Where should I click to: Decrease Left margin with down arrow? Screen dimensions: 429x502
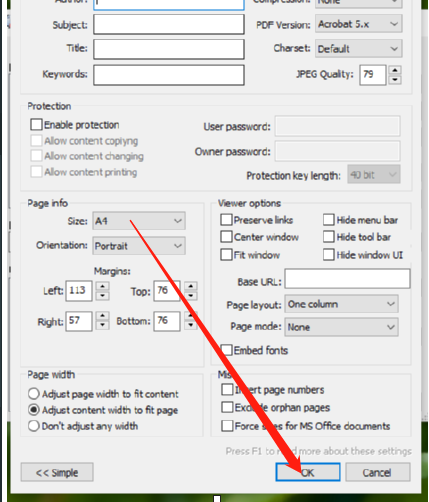103,296
